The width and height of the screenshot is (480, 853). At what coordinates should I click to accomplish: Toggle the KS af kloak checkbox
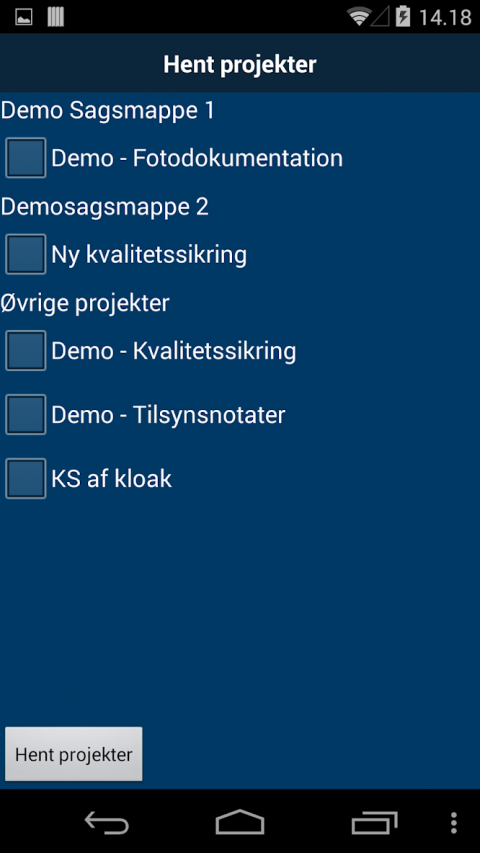[x=26, y=479]
